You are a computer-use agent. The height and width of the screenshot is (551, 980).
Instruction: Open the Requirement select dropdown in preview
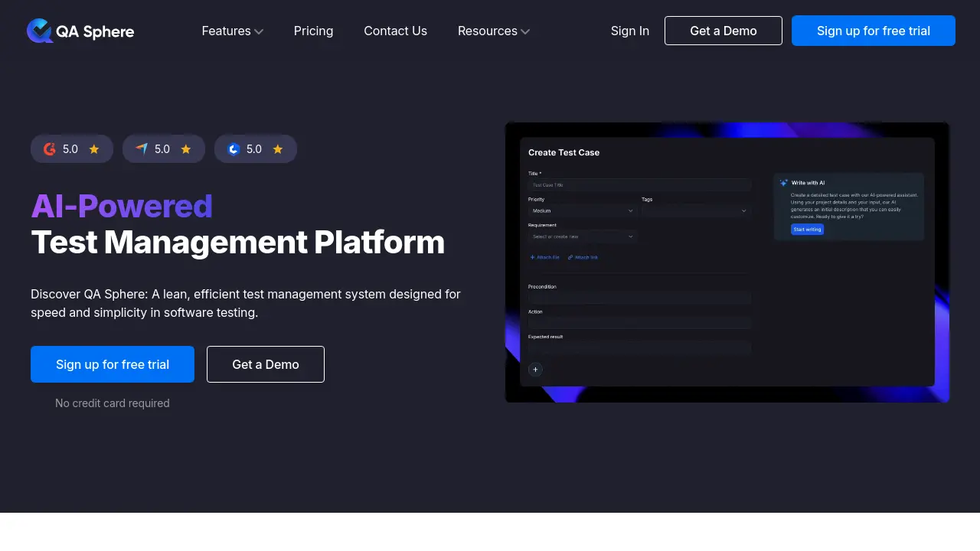click(583, 236)
